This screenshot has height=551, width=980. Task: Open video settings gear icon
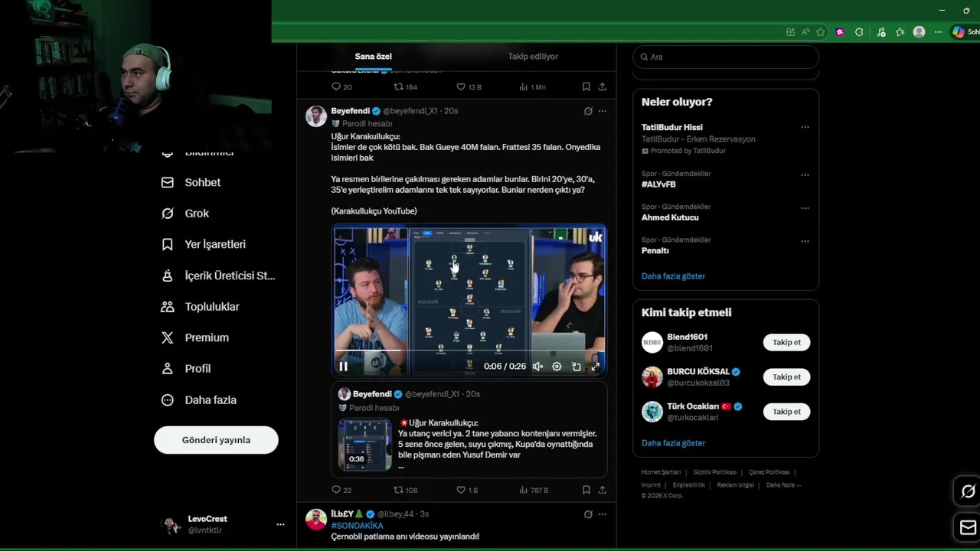[557, 367]
